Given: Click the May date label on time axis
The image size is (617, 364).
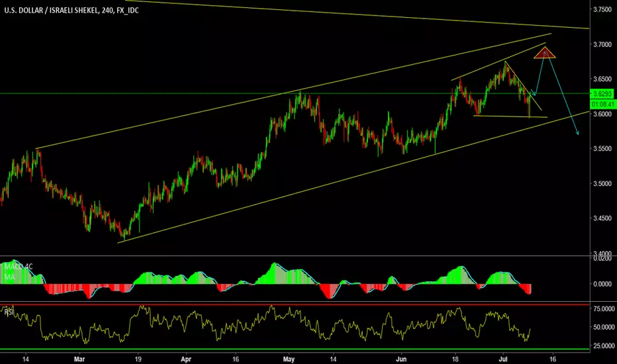Looking at the screenshot, I should [x=289, y=359].
